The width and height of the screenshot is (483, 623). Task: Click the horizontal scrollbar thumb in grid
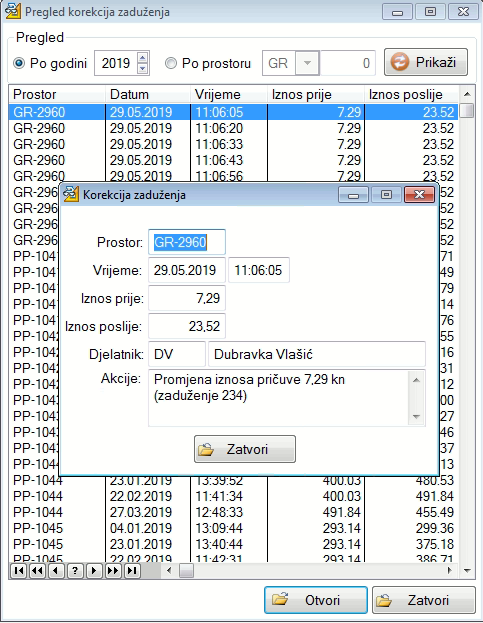tap(186, 571)
